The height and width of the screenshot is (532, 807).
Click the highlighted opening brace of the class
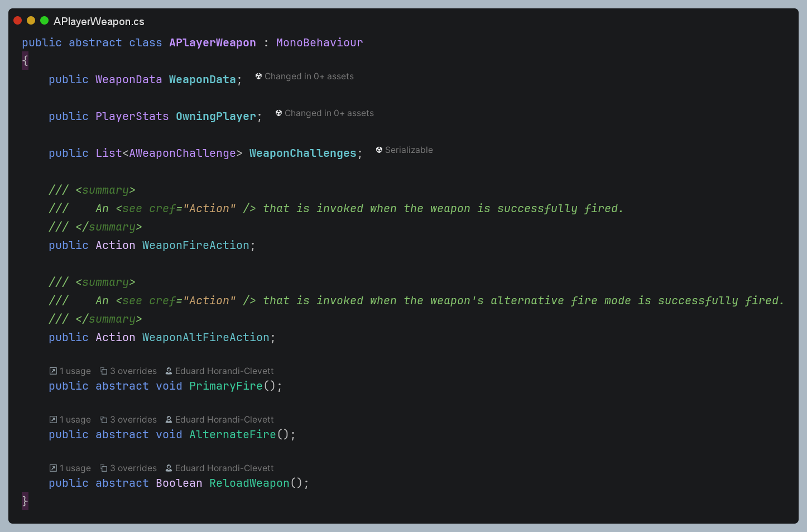point(25,61)
